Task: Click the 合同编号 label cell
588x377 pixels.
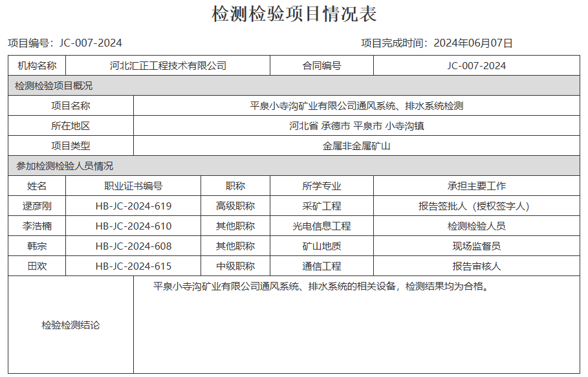Action: coord(321,65)
